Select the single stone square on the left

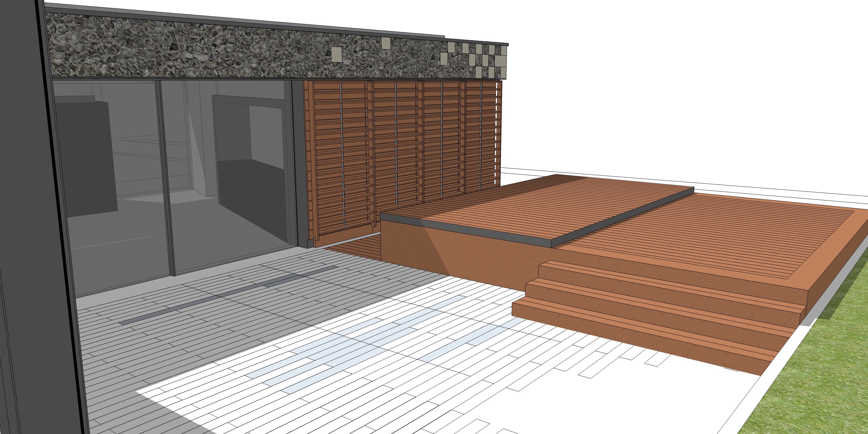(336, 55)
